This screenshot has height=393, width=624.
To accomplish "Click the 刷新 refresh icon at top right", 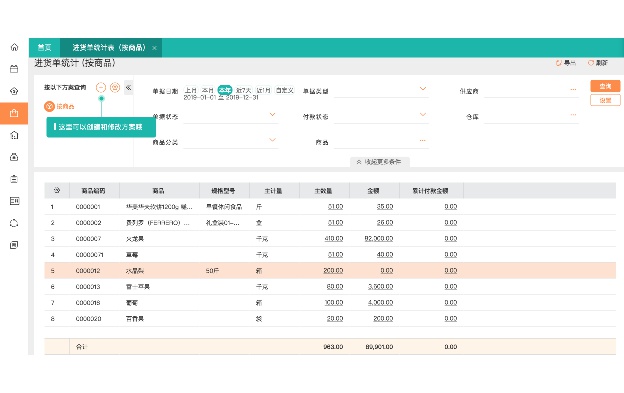I will 598,63.
